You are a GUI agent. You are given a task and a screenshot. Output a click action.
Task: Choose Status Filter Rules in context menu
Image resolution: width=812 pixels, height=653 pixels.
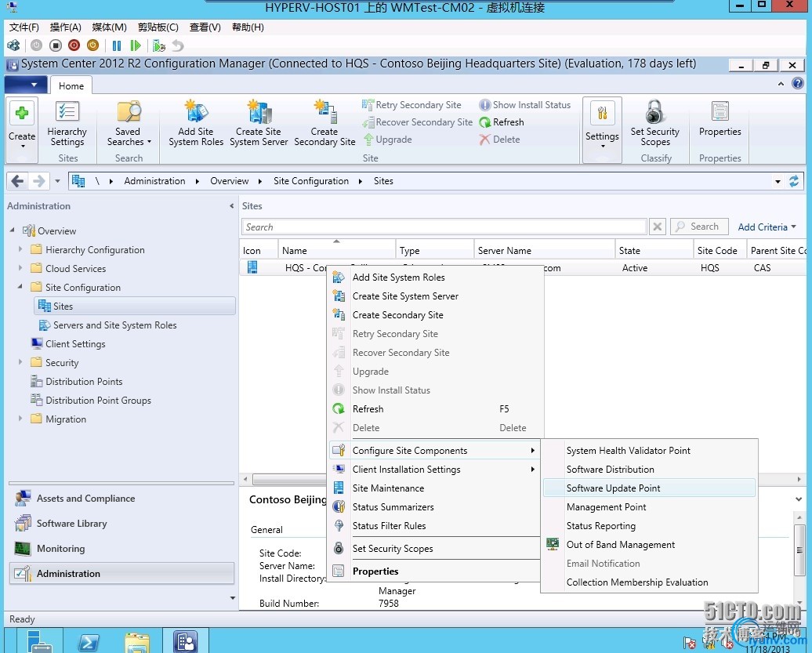[x=436, y=525]
